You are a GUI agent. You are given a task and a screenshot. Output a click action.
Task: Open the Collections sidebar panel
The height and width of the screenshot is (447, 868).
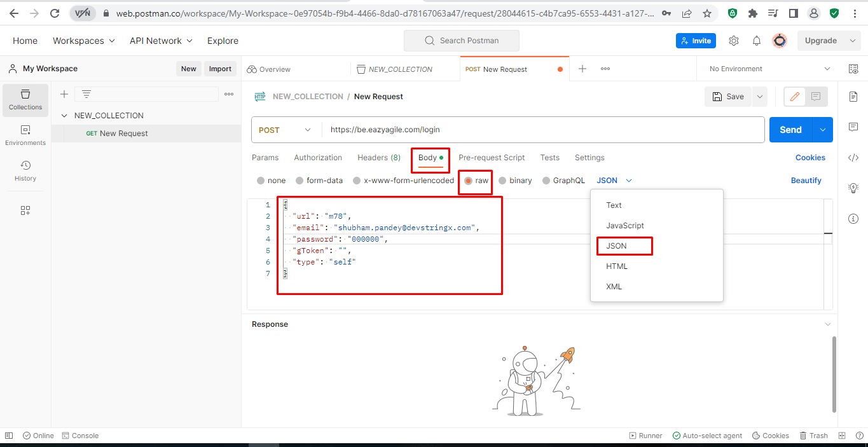(x=25, y=100)
